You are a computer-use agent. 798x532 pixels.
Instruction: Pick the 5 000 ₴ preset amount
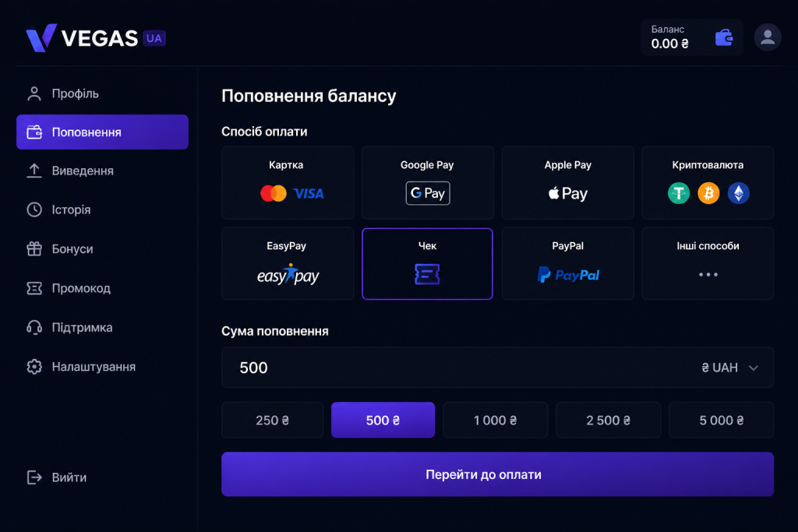[721, 420]
